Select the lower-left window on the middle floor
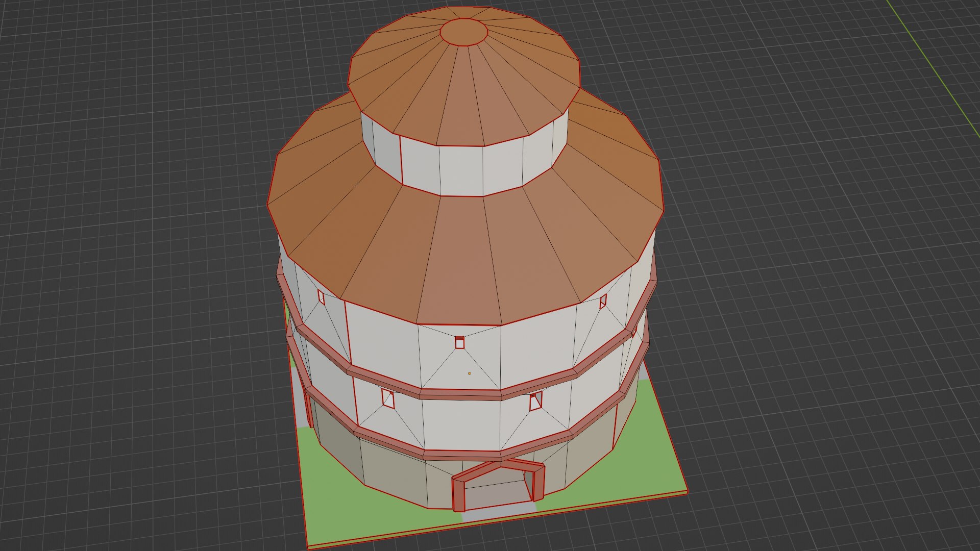This screenshot has height=551, width=980. [388, 398]
